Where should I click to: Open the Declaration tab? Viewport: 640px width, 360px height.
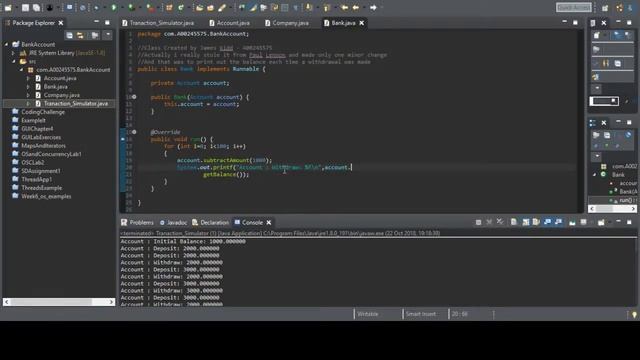[x=211, y=222]
